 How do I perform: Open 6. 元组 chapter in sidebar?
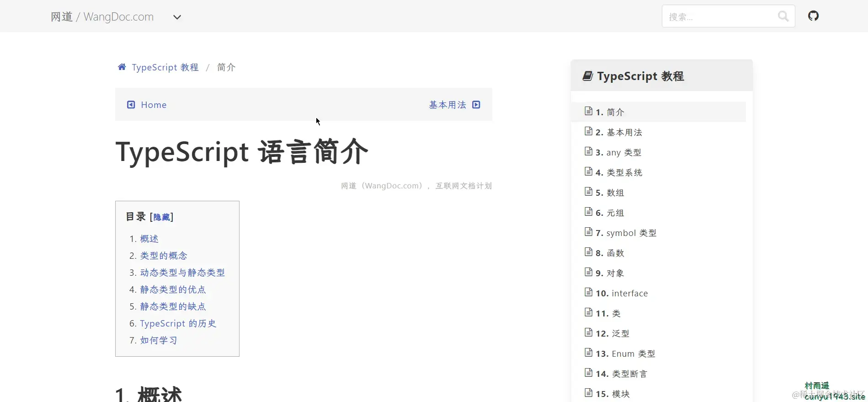pyautogui.click(x=658, y=212)
